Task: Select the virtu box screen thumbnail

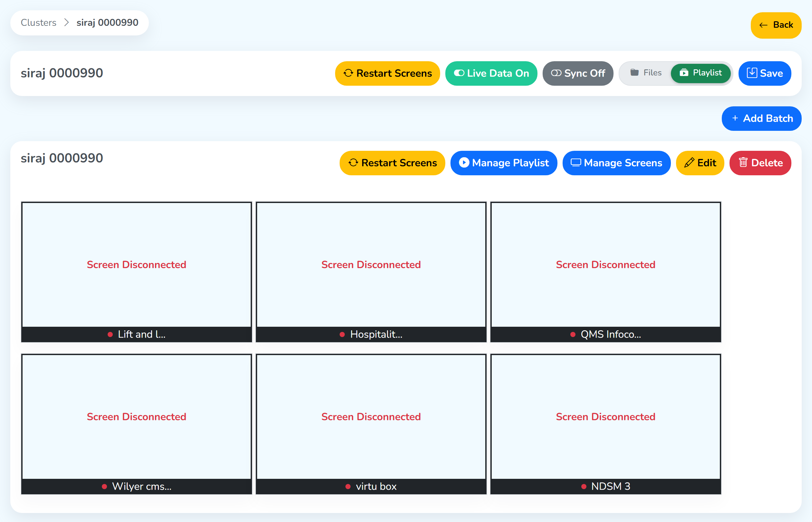Action: coord(371,424)
